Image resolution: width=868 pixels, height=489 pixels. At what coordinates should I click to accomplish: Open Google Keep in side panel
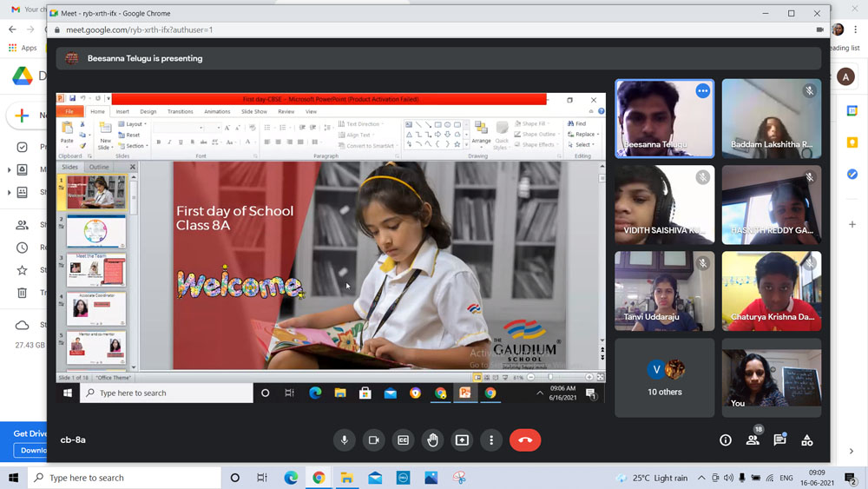point(852,143)
